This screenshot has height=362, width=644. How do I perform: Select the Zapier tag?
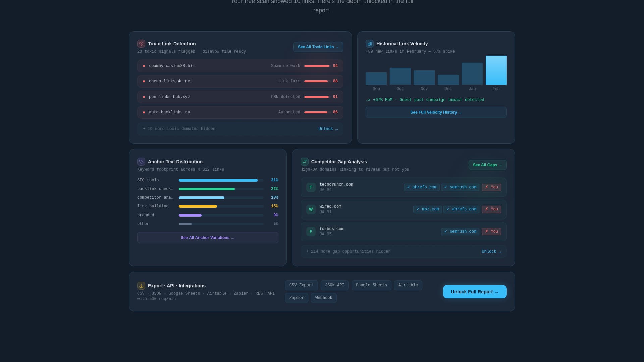[x=297, y=298]
